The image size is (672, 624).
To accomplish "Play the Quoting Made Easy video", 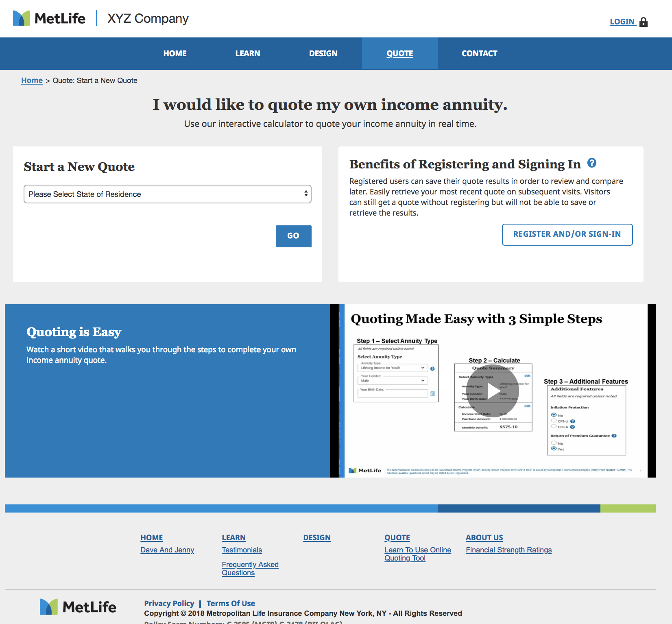I will tap(493, 391).
